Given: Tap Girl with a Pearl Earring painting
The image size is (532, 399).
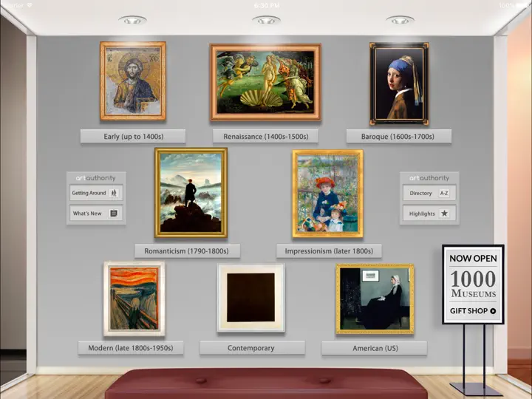Looking at the screenshot, I should coord(399,83).
